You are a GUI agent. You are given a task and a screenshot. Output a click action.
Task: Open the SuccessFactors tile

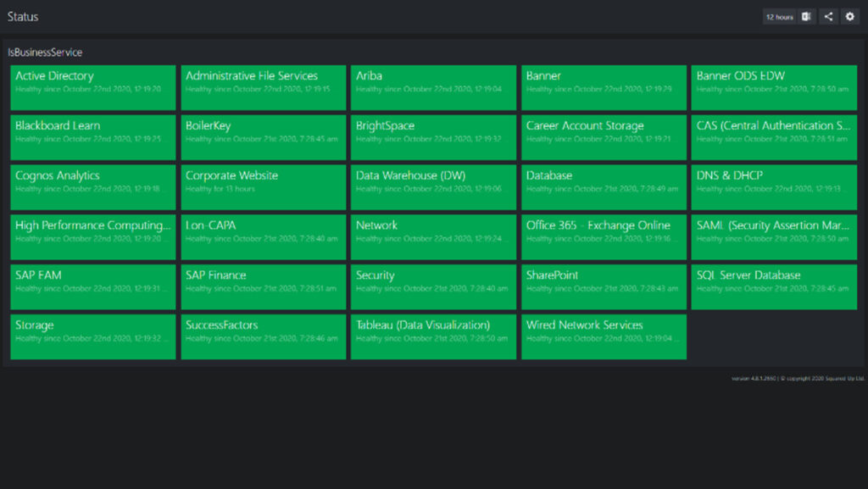[264, 337]
